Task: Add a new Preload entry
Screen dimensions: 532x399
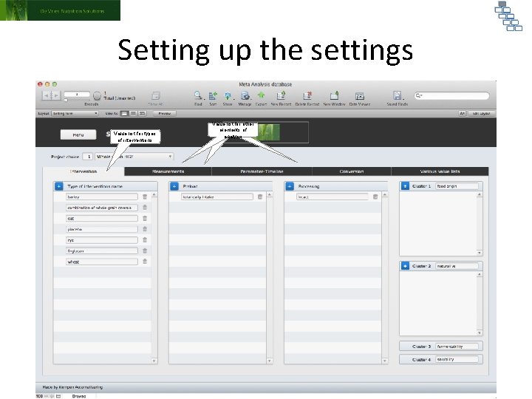Action: (x=174, y=186)
